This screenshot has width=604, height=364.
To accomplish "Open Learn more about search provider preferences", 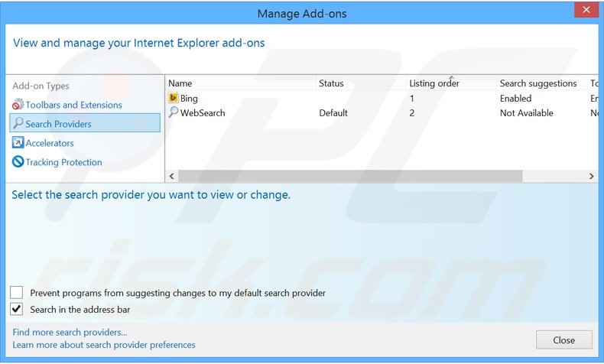I will 104,345.
